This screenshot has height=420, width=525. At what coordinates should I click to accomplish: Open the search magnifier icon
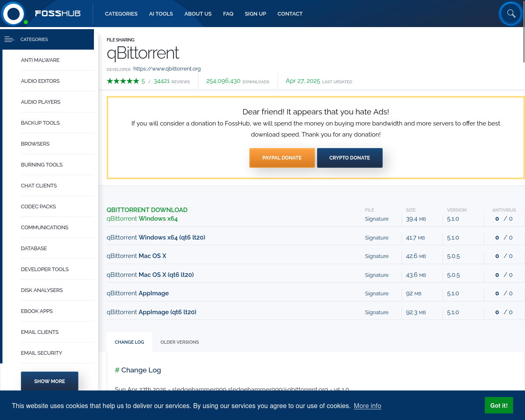point(511,14)
